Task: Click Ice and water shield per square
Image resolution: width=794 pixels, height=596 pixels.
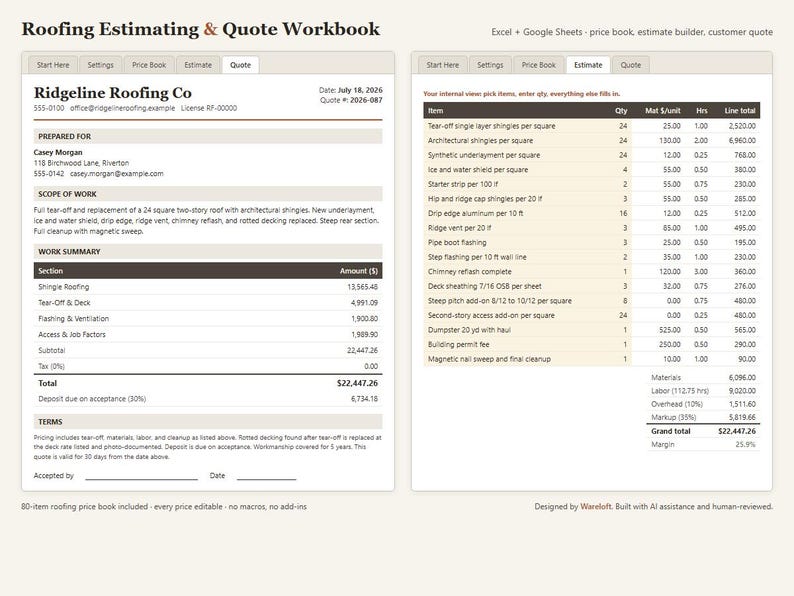Action: tap(478, 170)
